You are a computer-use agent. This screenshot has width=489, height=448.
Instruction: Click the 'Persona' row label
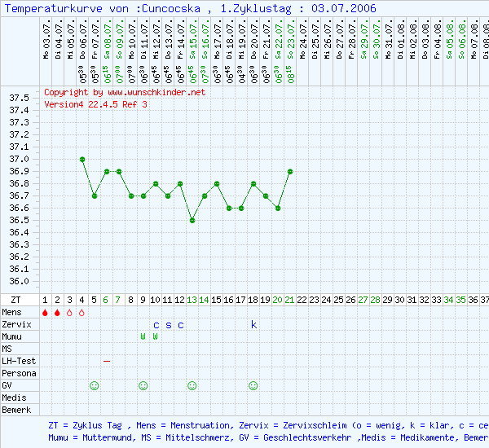pyautogui.click(x=20, y=373)
